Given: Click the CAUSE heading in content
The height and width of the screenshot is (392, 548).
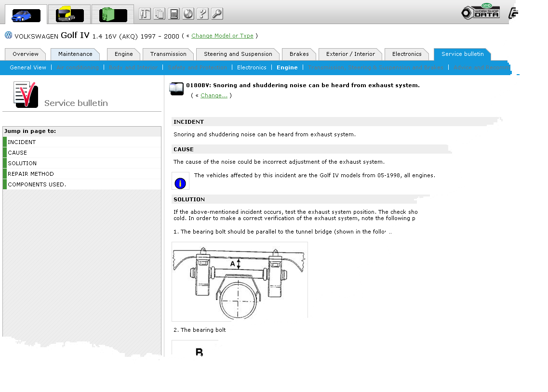Looking at the screenshot, I should tap(184, 149).
